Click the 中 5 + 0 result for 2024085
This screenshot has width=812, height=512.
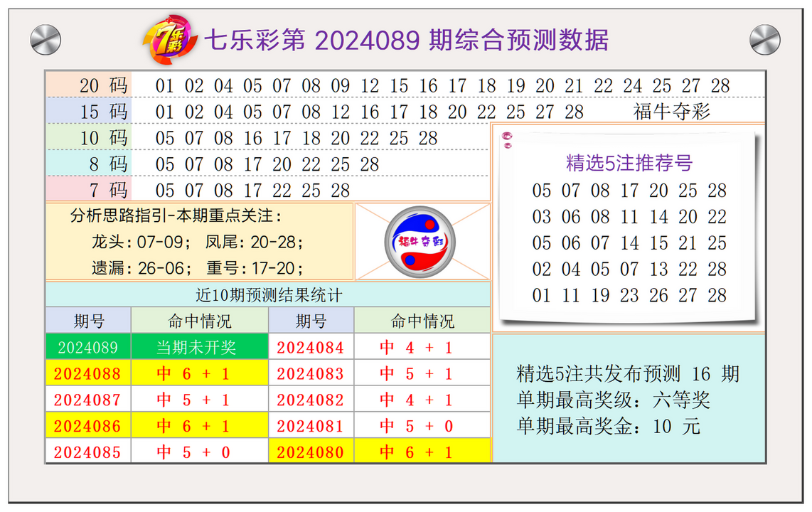click(200, 452)
